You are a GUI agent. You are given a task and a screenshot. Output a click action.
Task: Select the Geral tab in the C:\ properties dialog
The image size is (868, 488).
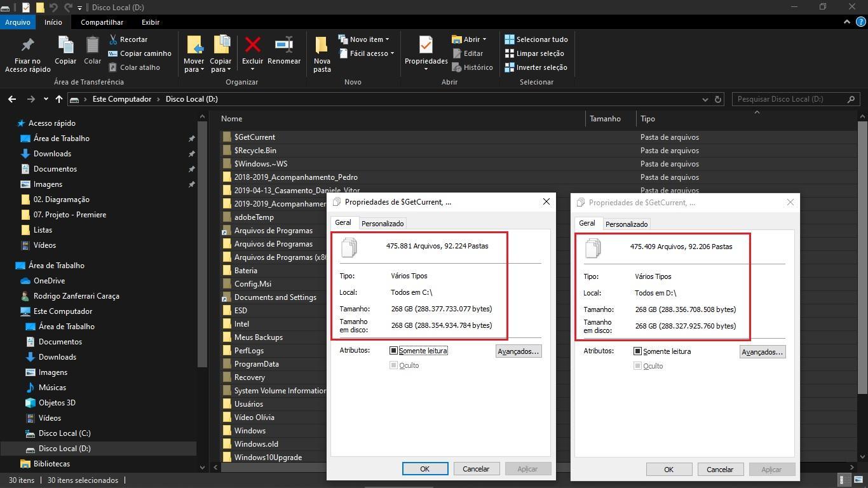point(343,222)
